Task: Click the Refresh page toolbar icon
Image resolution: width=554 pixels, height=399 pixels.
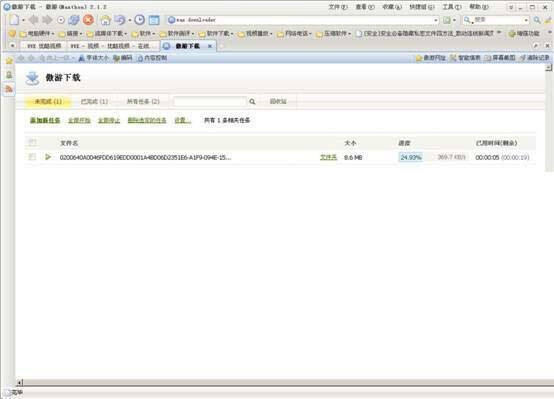Action: coord(73,20)
